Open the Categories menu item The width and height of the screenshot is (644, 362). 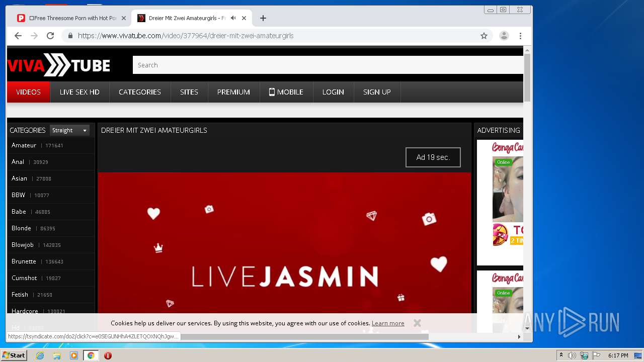coord(140,92)
